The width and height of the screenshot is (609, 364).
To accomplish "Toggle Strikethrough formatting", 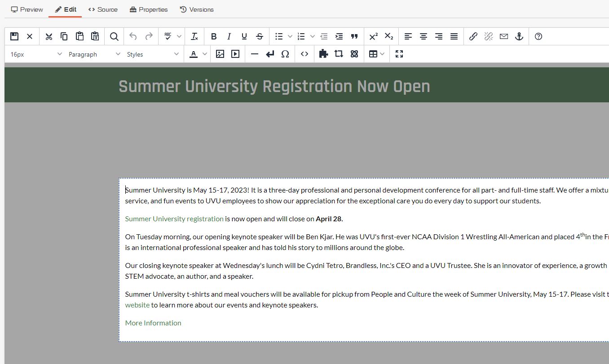I will 260,36.
